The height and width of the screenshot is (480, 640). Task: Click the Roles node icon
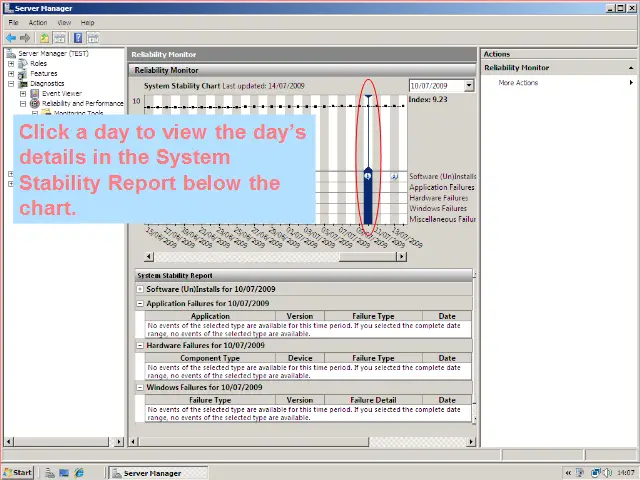click(23, 64)
